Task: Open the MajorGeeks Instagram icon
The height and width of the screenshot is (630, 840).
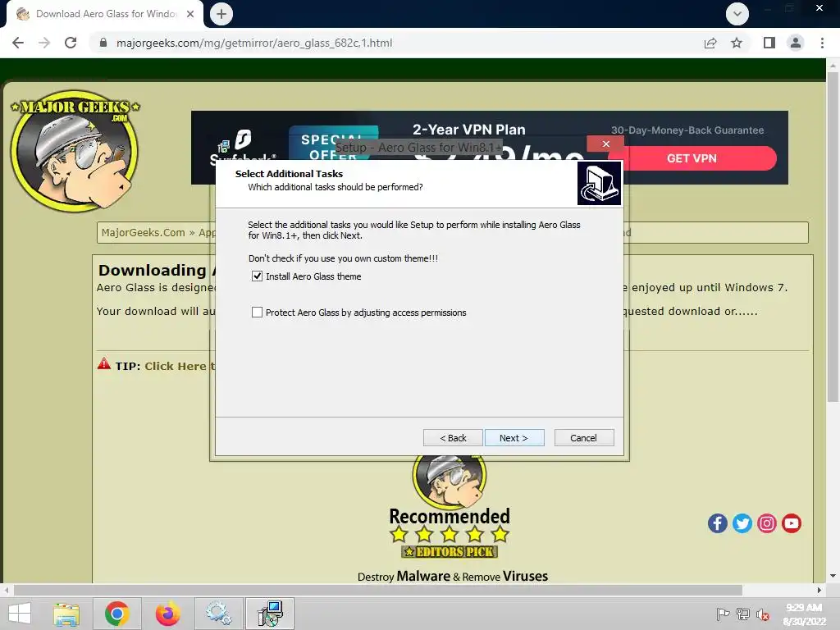Action: coord(767,523)
